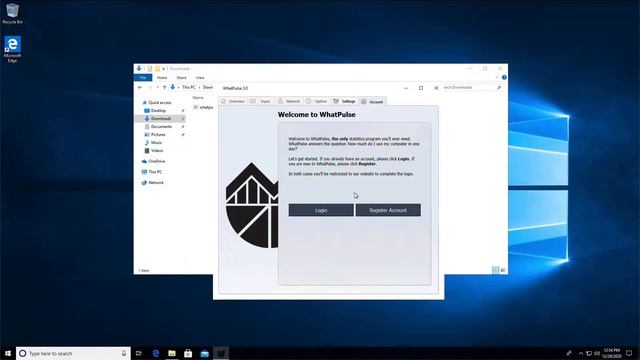Screen dimensions: 640x360
Task: Open the Recycle Bin desktop icon
Action: click(12, 13)
